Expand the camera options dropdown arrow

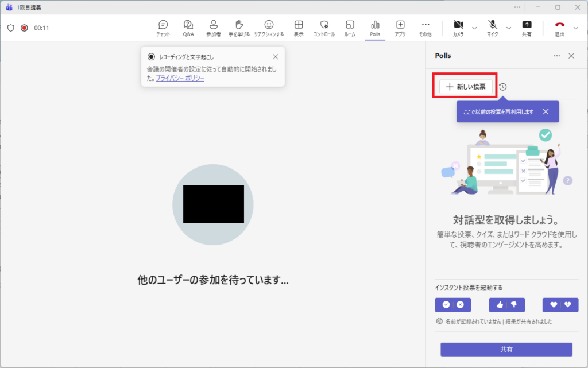tap(474, 28)
